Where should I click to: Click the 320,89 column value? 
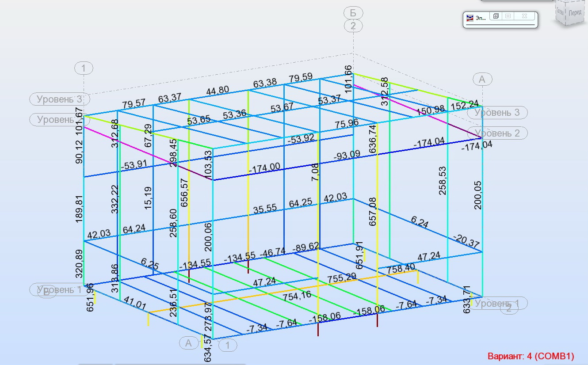coord(79,264)
